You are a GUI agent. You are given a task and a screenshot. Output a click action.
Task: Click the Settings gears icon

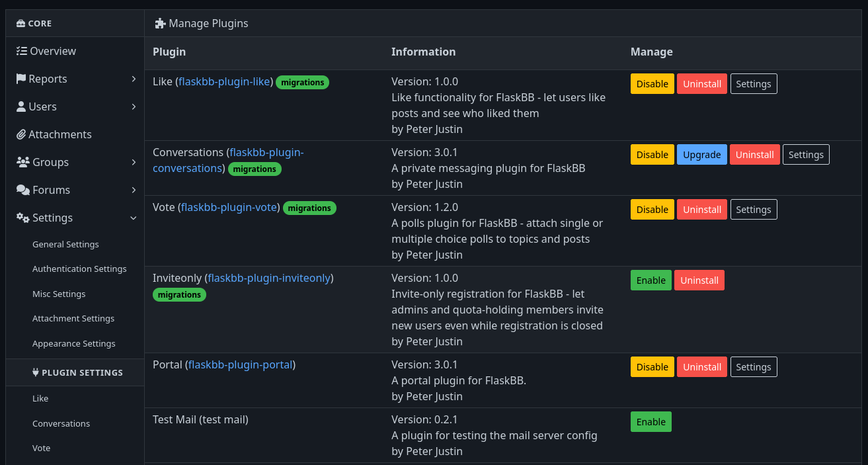pyautogui.click(x=22, y=218)
